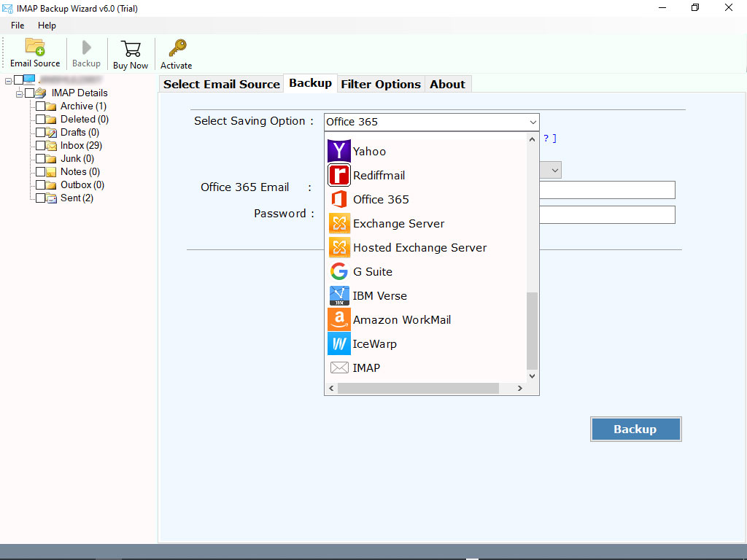Viewport: 747px width, 560px height.
Task: Click the Sent folder icon
Action: click(51, 198)
